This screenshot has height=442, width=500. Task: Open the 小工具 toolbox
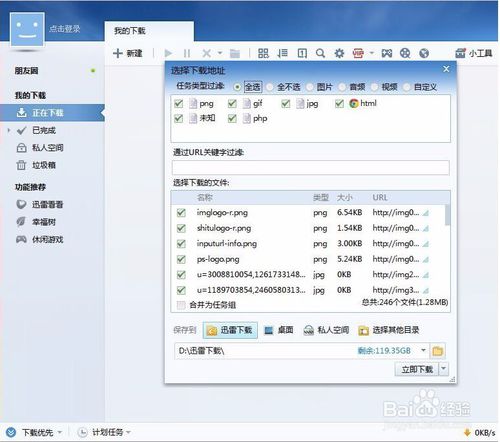click(x=474, y=53)
